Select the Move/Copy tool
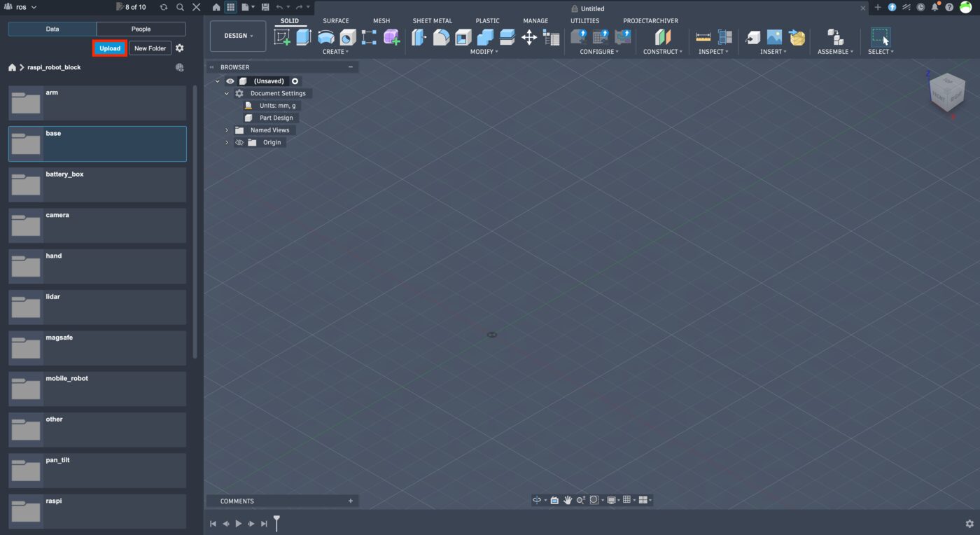This screenshot has height=535, width=980. click(529, 37)
